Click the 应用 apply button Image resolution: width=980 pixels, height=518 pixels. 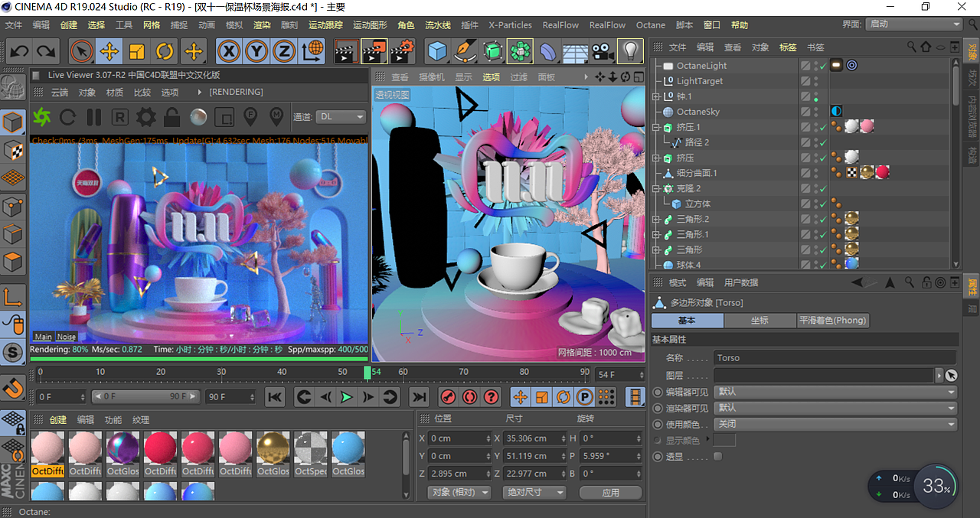(x=611, y=492)
